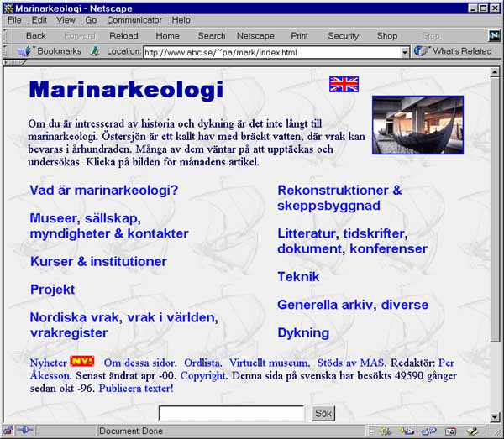
Task: Open the 'Kurser & institutioner' link
Action: point(98,261)
